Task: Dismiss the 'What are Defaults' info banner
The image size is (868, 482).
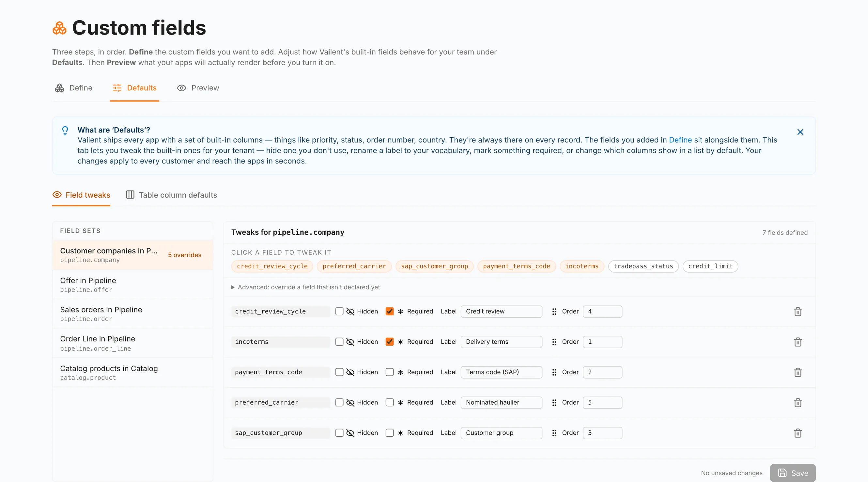Action: coord(800,132)
